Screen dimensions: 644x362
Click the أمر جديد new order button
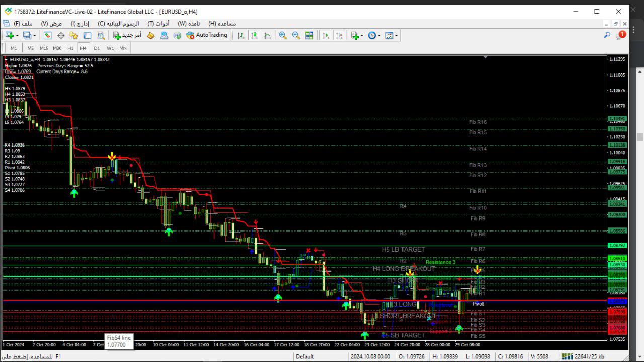tap(127, 35)
